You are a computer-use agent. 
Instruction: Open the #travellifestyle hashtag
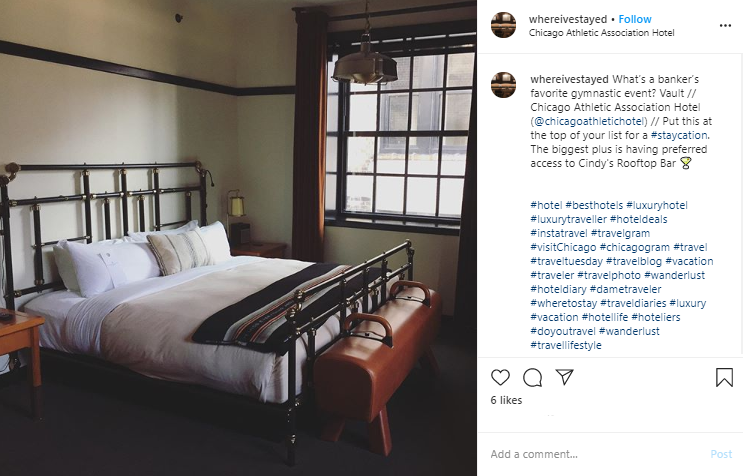566,345
